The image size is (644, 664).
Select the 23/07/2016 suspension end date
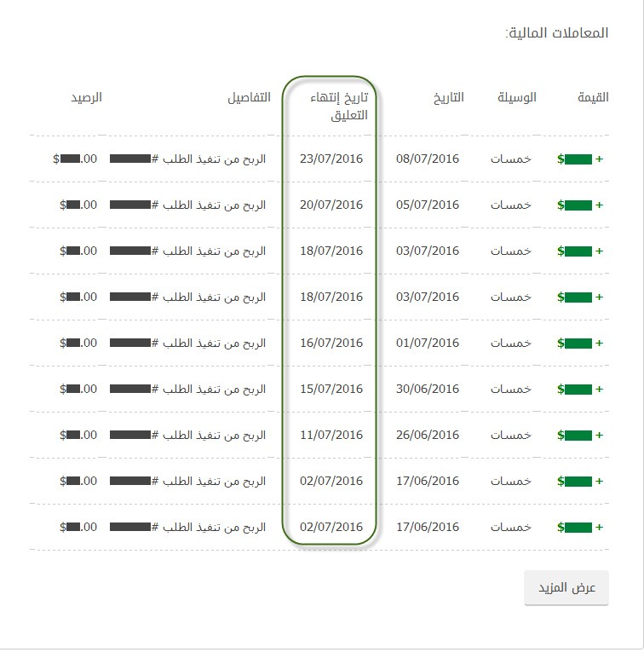pos(331,159)
